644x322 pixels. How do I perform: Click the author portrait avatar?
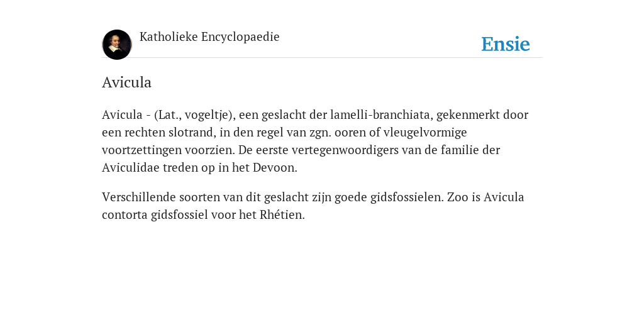(x=117, y=45)
